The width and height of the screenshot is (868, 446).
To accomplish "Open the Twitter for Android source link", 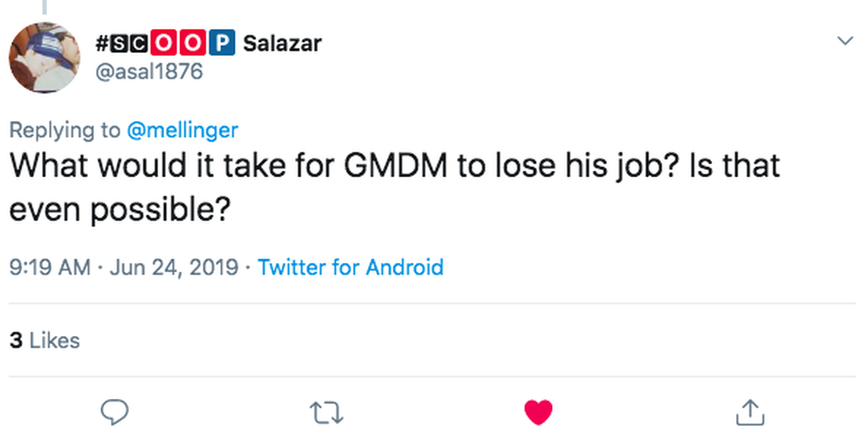I will tap(350, 267).
